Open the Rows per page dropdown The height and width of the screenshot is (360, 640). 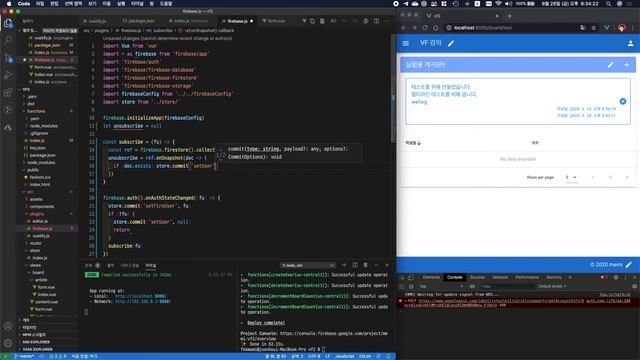[571, 178]
